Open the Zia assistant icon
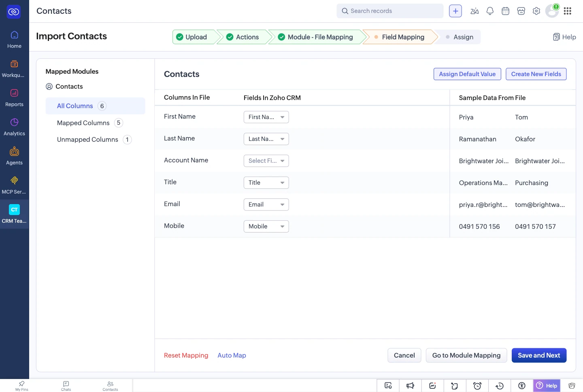Image resolution: width=583 pixels, height=392 pixels. pyautogui.click(x=474, y=11)
